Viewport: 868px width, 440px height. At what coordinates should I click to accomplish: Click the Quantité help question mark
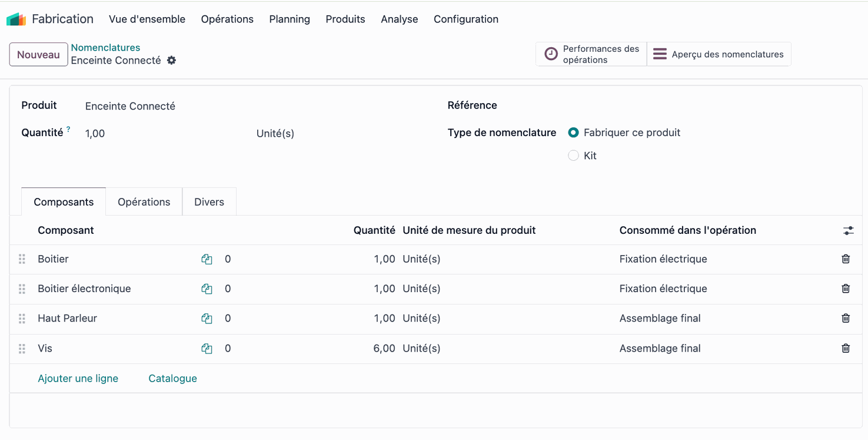(x=68, y=129)
